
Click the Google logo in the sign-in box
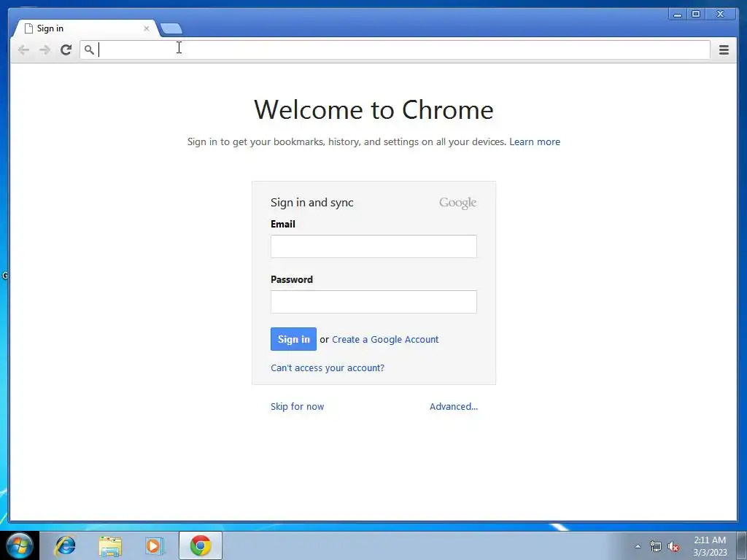(458, 203)
